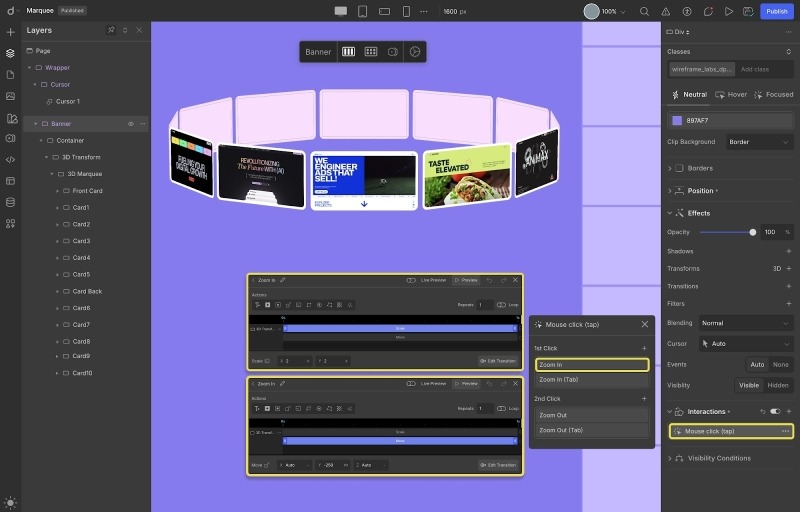Open the Blending Normal dropdown
The width and height of the screenshot is (800, 512).
(744, 323)
